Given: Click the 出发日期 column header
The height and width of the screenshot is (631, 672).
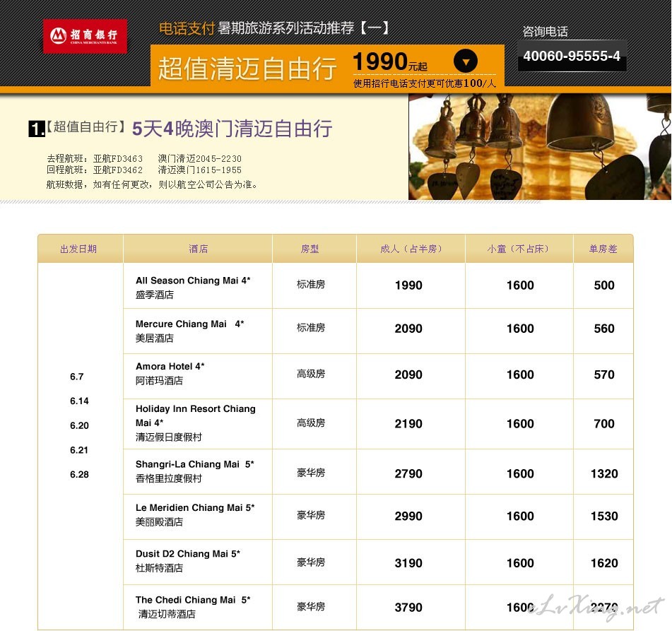Looking at the screenshot, I should pyautogui.click(x=78, y=249).
